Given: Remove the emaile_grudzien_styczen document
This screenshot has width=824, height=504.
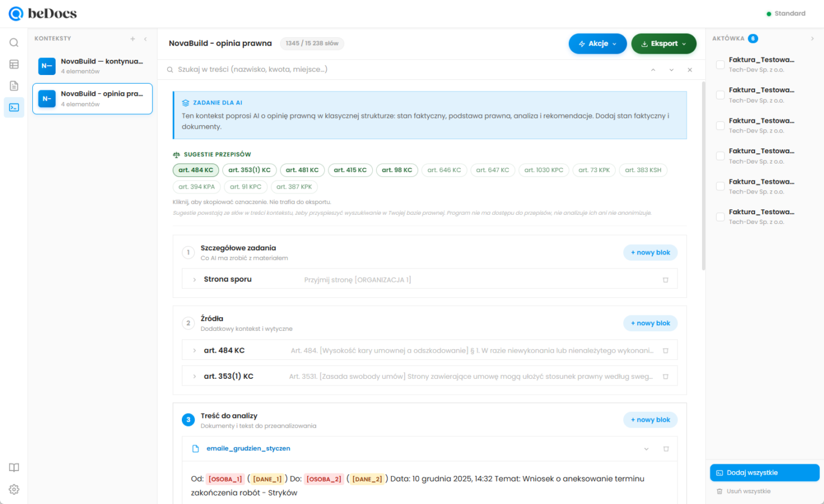Looking at the screenshot, I should pos(666,448).
